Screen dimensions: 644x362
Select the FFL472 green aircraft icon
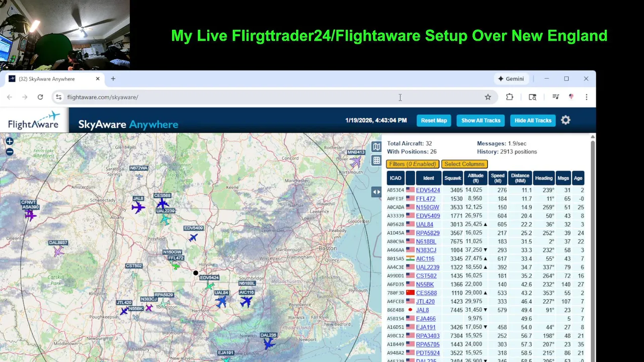(176, 265)
